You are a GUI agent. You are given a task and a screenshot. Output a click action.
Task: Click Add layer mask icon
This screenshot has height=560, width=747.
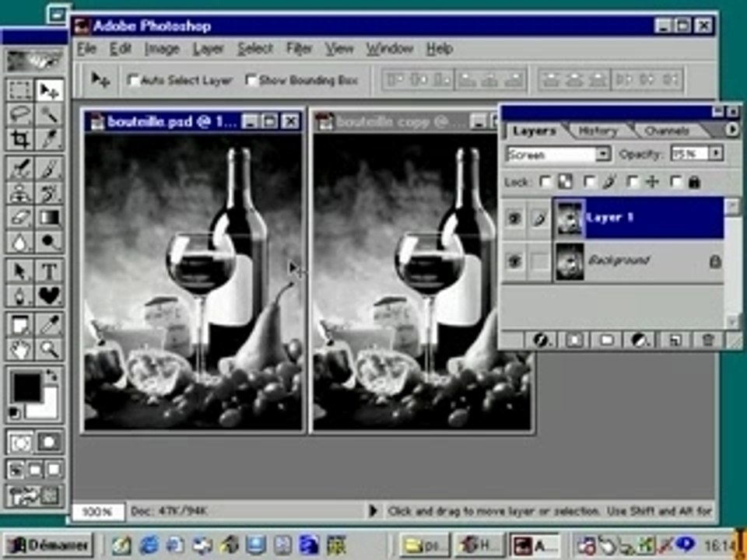575,340
